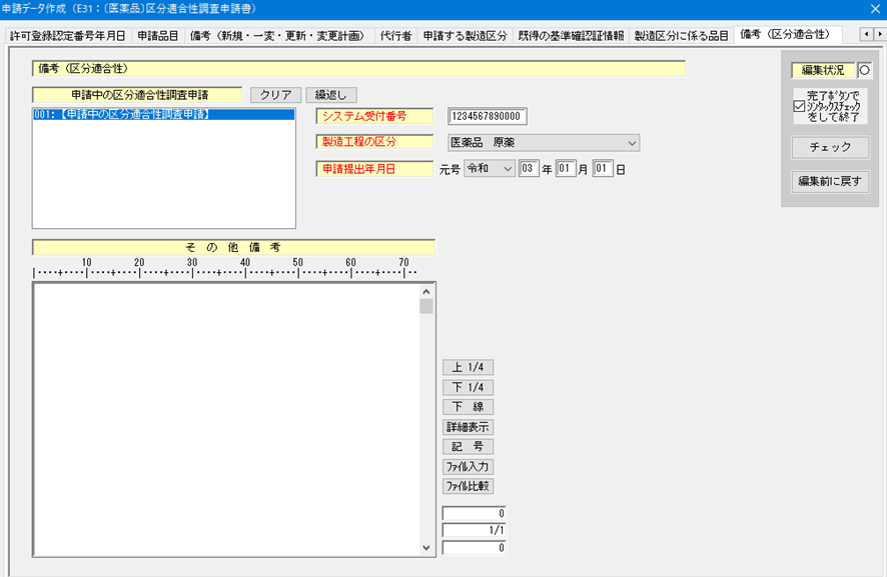Screen dimensions: 887x577
Task: Click inside the その他備考 text area
Action: (226, 420)
